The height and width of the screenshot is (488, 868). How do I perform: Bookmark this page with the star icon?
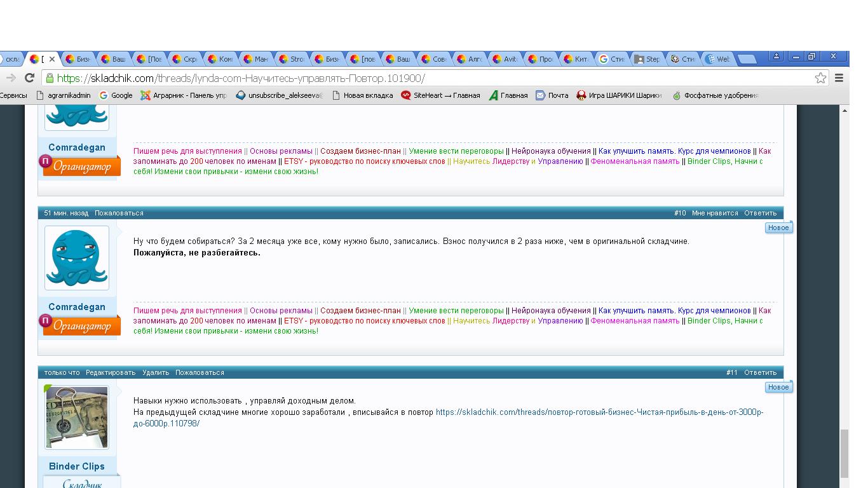820,78
